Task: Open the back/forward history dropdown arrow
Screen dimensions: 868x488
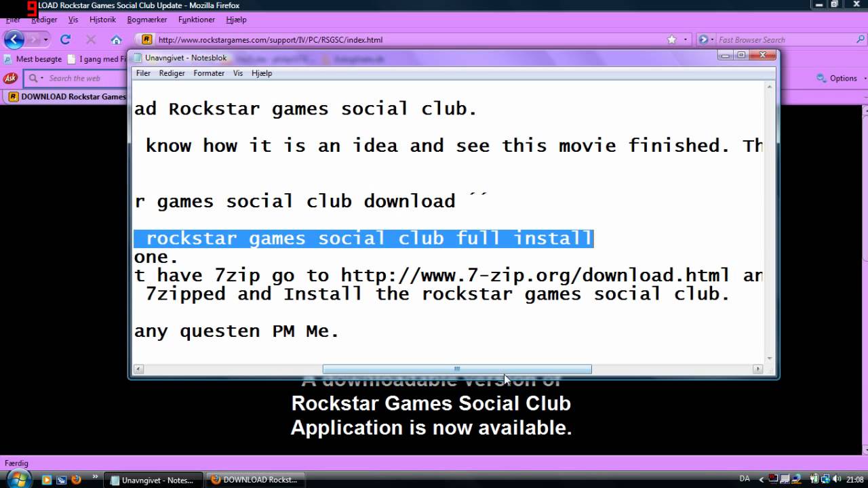Action: (46, 40)
